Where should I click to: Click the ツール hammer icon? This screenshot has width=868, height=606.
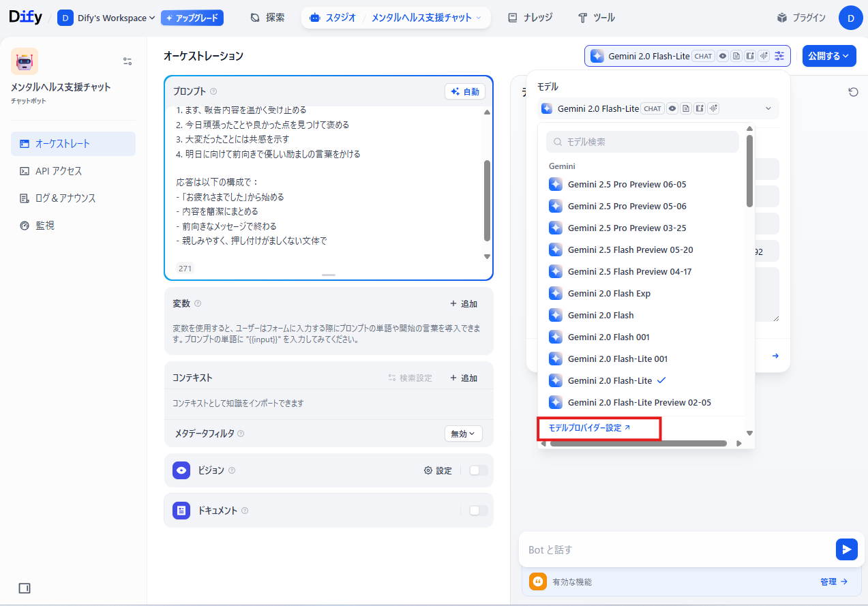pyautogui.click(x=582, y=18)
